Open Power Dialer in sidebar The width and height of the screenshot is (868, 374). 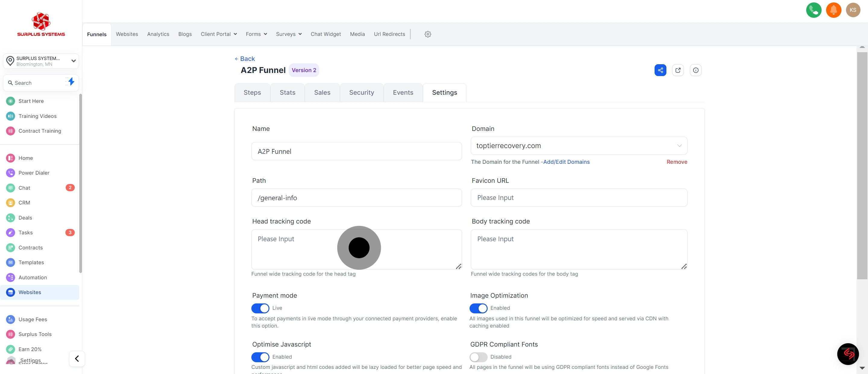34,173
